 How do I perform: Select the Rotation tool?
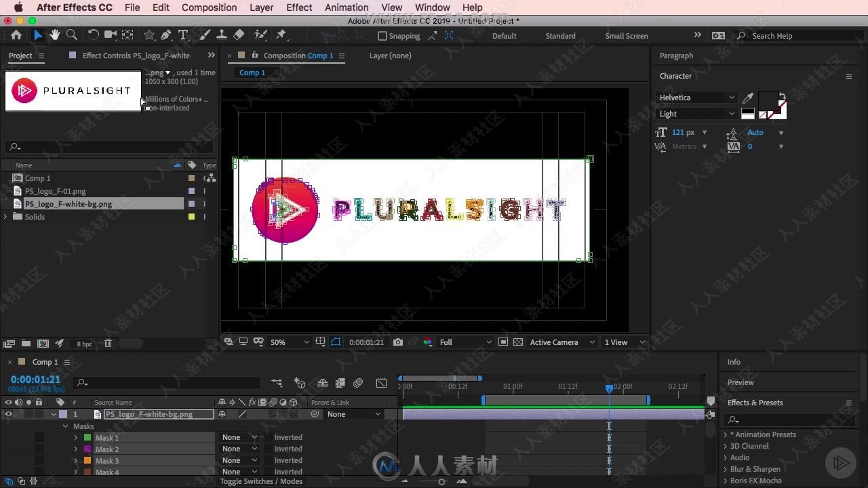[x=93, y=35]
